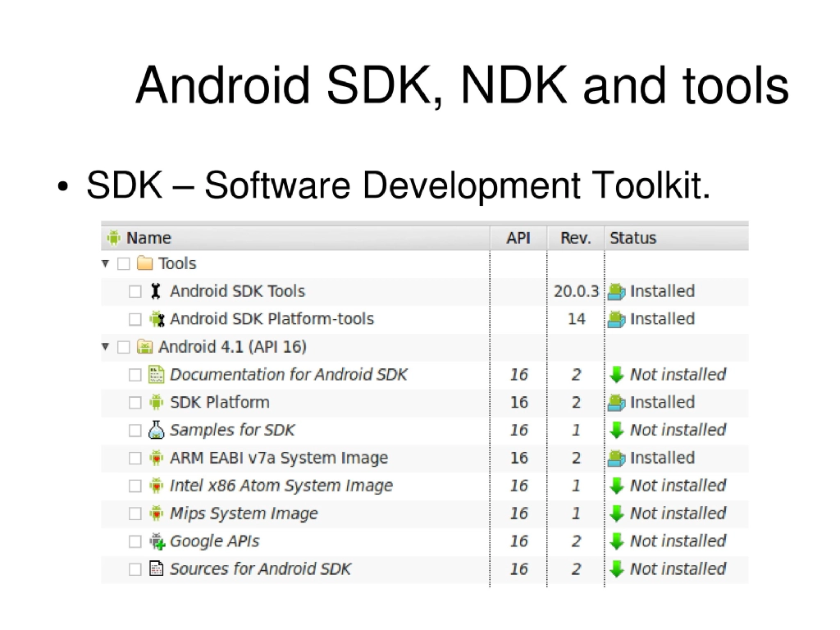Select the flask icon beside Samples for SDK
The width and height of the screenshot is (840, 630).
point(155,430)
